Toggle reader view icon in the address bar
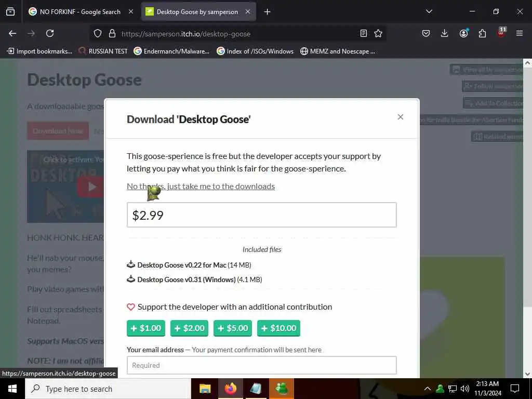 (x=363, y=34)
